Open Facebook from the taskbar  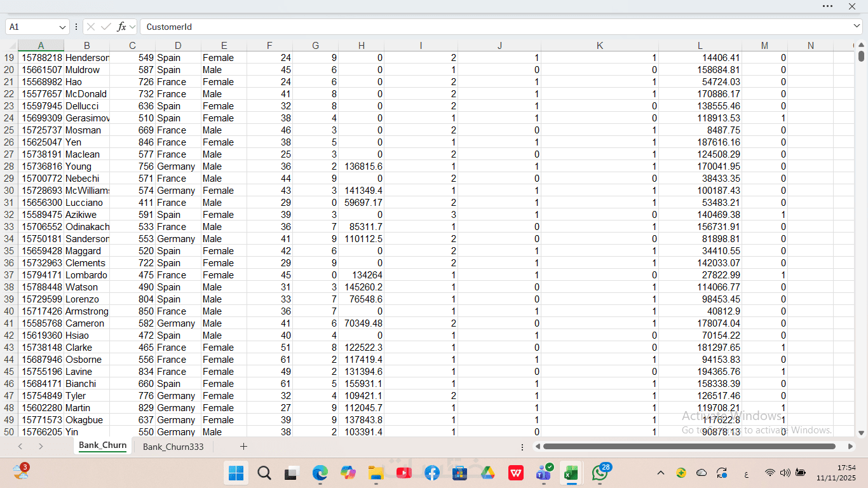click(431, 473)
